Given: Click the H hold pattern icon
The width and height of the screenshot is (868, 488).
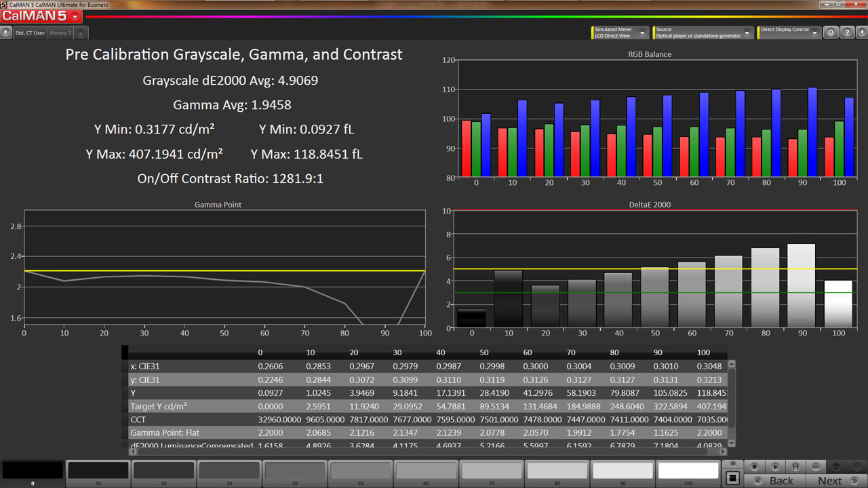Looking at the screenshot, I should click(x=795, y=466).
